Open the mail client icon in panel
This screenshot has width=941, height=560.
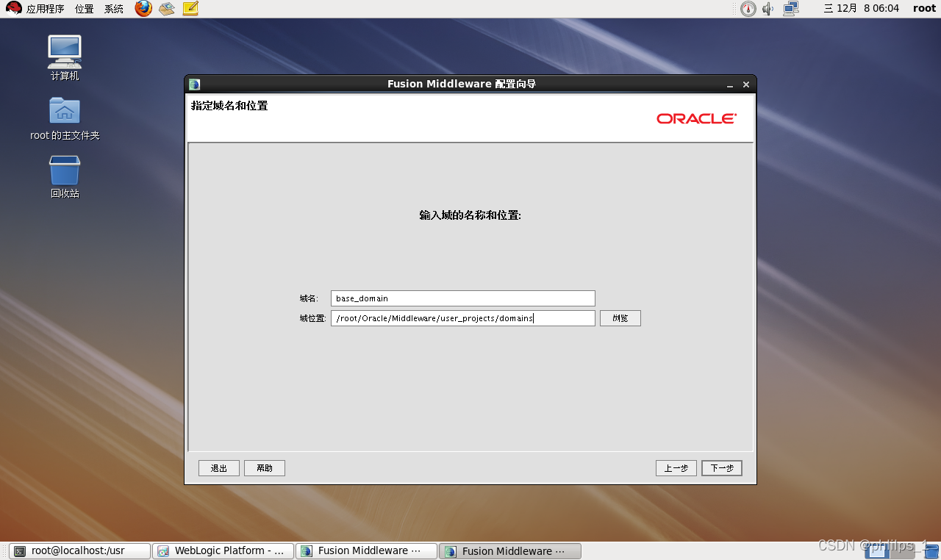(167, 9)
